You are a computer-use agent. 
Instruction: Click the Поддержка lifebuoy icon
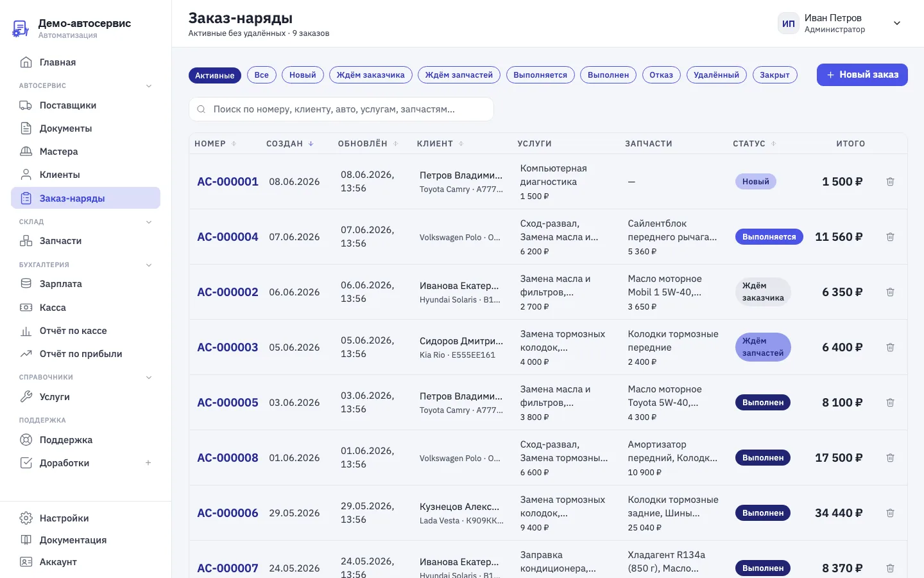point(26,440)
